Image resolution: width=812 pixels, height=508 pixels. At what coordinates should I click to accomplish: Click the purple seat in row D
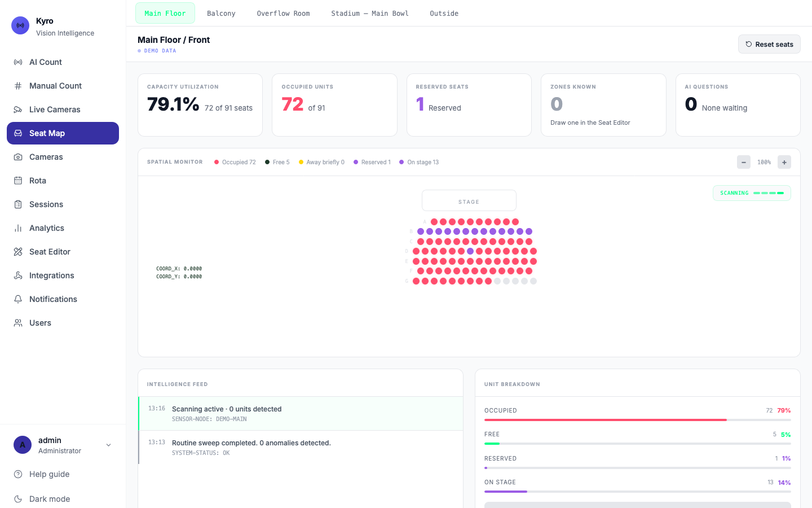click(x=470, y=251)
